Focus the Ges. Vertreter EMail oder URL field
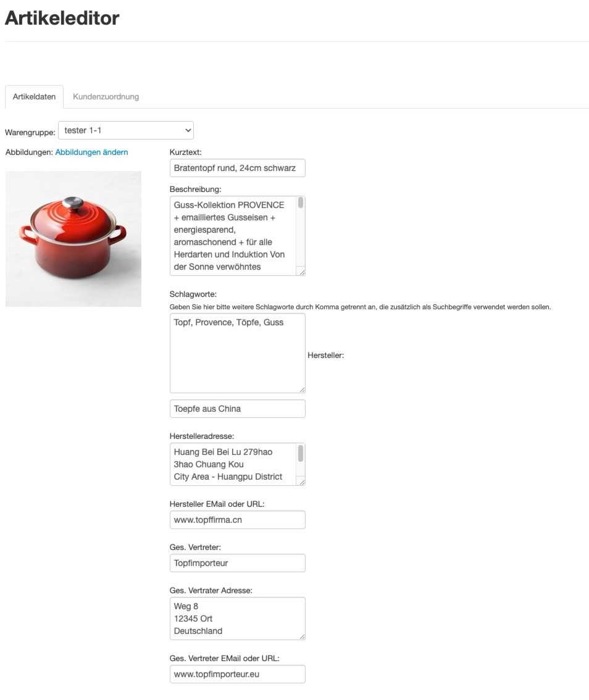 tap(238, 674)
